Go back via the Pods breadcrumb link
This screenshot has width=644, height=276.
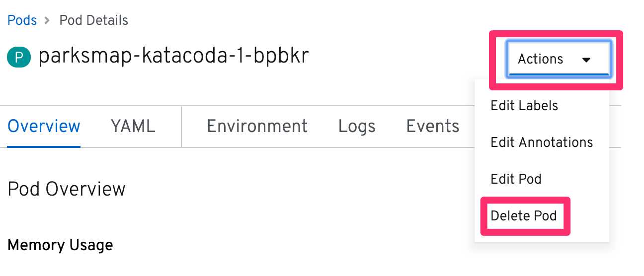pyautogui.click(x=22, y=20)
